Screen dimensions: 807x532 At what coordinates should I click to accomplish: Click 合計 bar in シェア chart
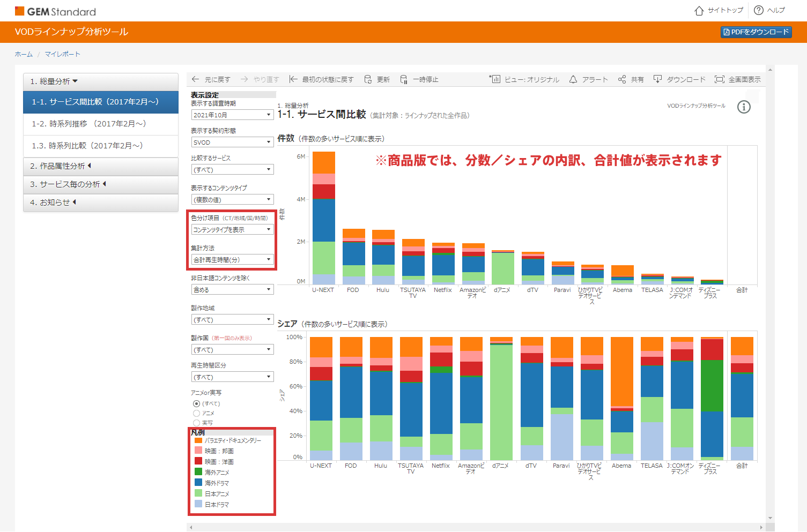point(742,399)
